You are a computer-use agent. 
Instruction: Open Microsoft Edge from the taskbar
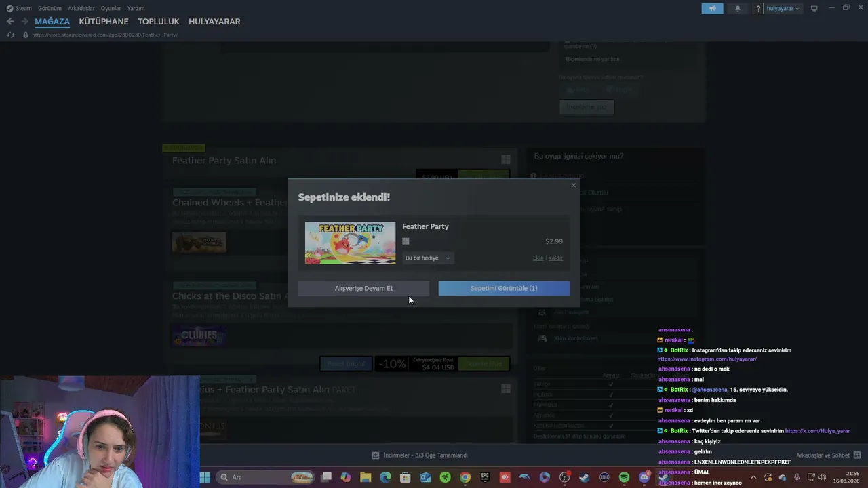pos(385,477)
